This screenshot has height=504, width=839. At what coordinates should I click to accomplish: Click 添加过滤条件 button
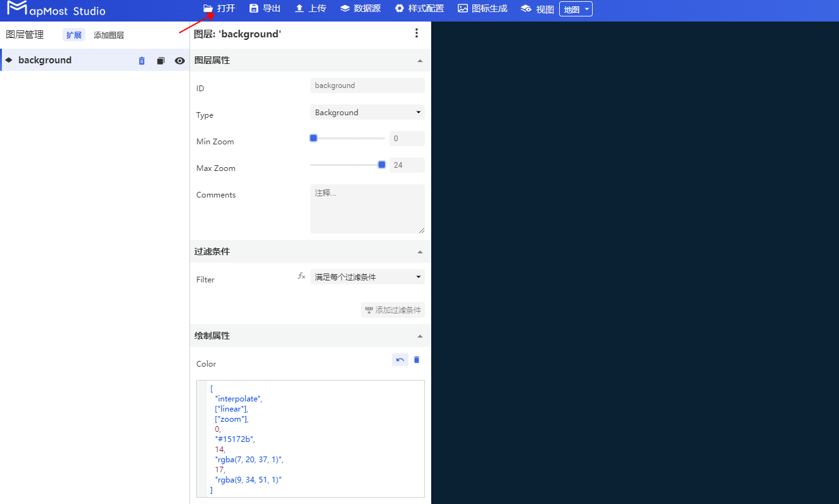pyautogui.click(x=393, y=310)
